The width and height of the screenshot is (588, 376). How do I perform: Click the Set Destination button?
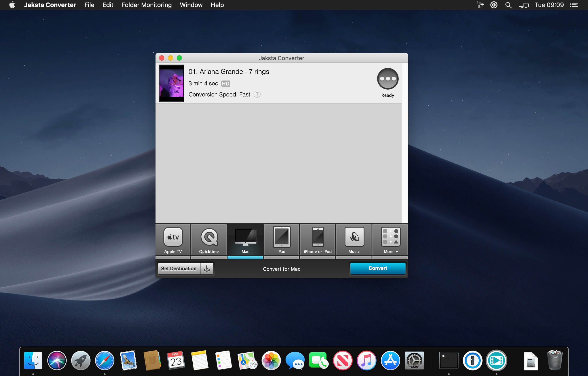179,269
